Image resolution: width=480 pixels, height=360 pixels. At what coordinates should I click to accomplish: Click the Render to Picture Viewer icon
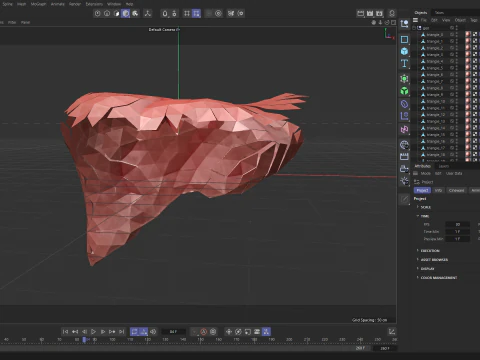pos(370,13)
